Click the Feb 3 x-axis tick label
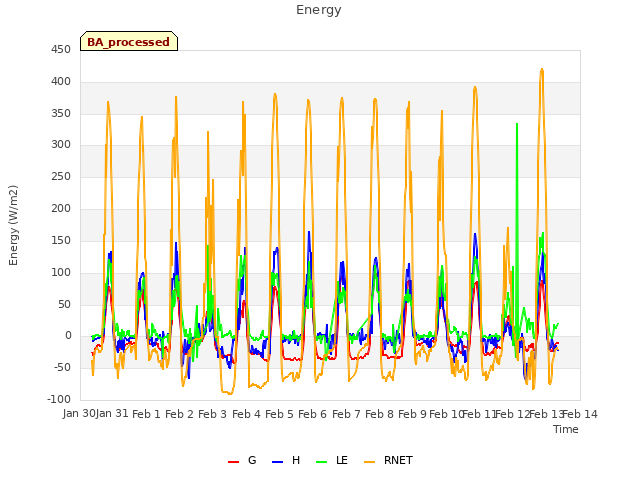640x480 pixels. pos(212,414)
